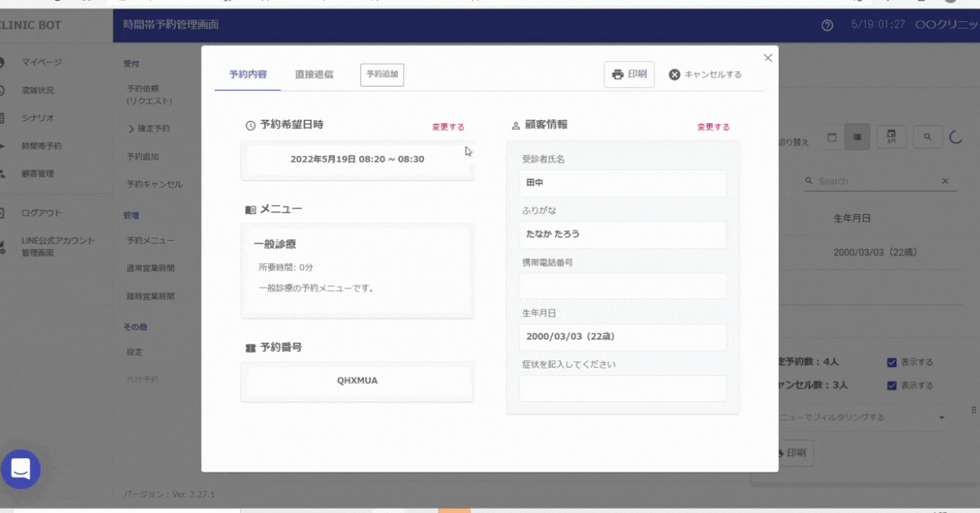Open 予約メニュー under 管理
This screenshot has height=513, width=980.
151,241
